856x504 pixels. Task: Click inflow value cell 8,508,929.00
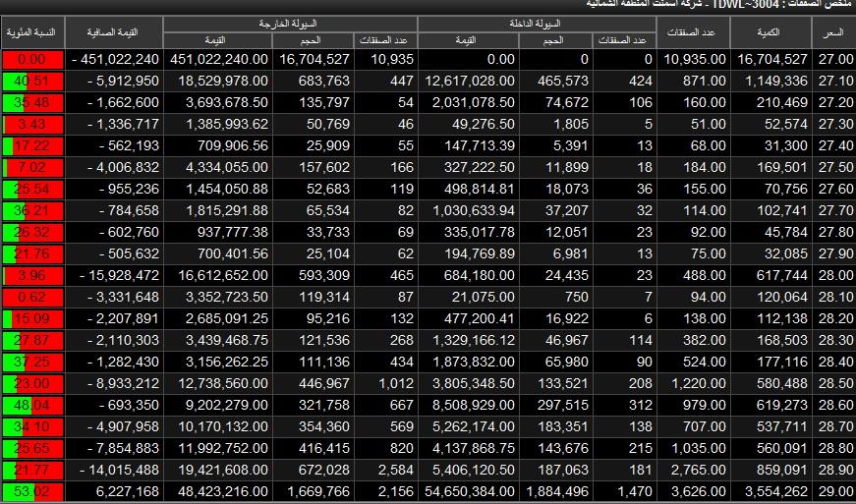click(x=469, y=406)
